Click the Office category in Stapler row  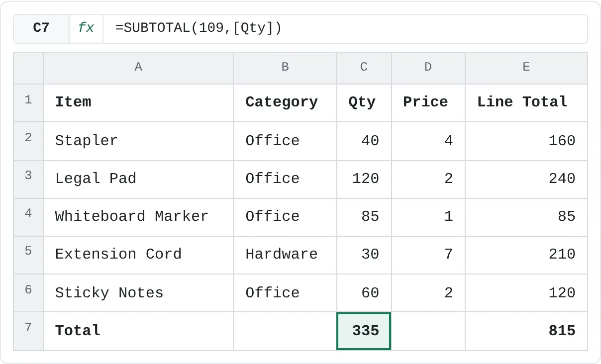(x=285, y=141)
